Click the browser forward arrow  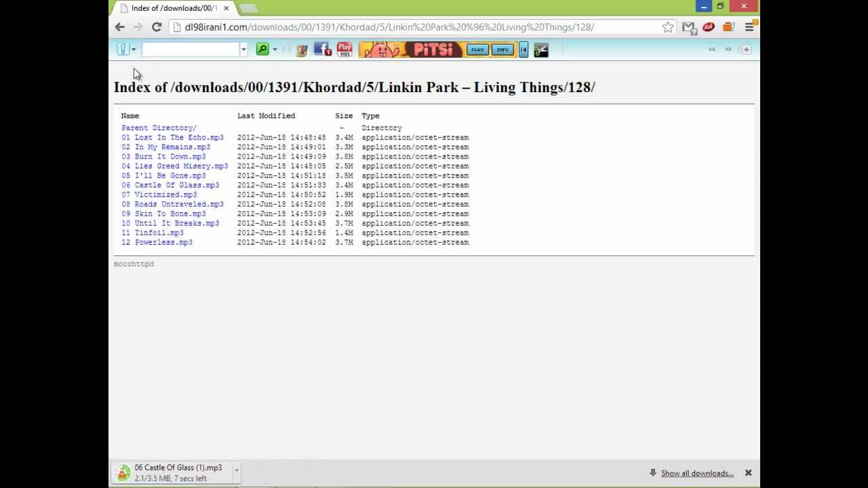coord(138,27)
